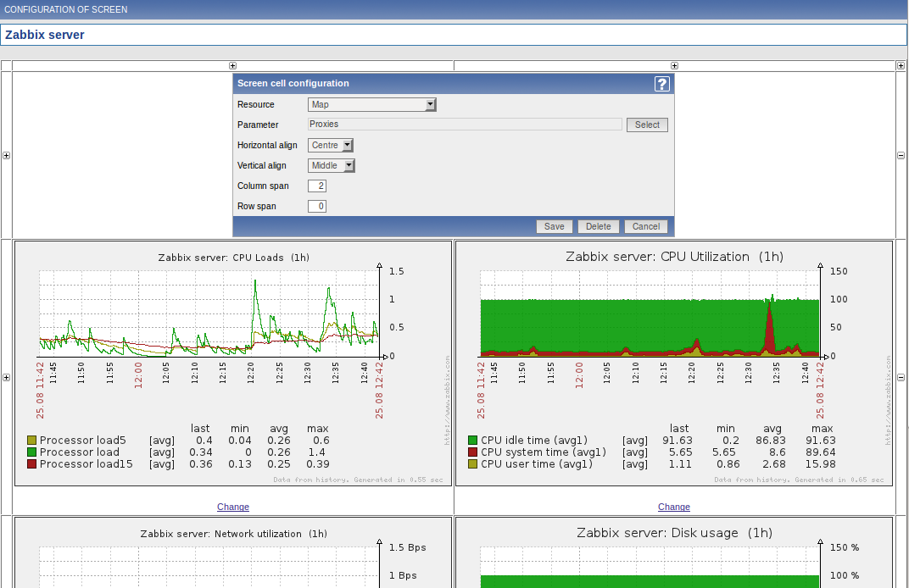Click Change link under CPU Loads graph
Image resolution: width=909 pixels, height=588 pixels.
[233, 507]
